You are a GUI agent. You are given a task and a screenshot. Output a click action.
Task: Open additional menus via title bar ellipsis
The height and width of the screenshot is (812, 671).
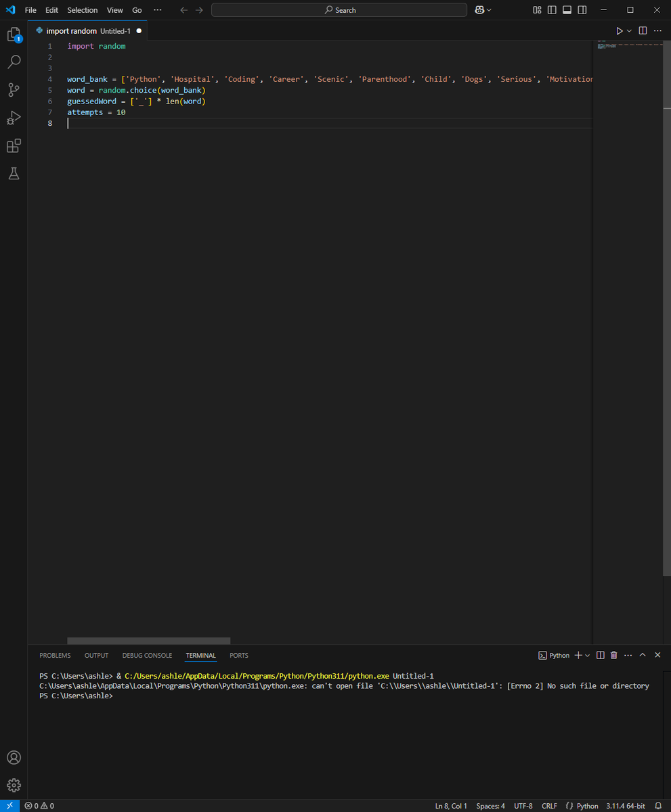[x=158, y=10]
